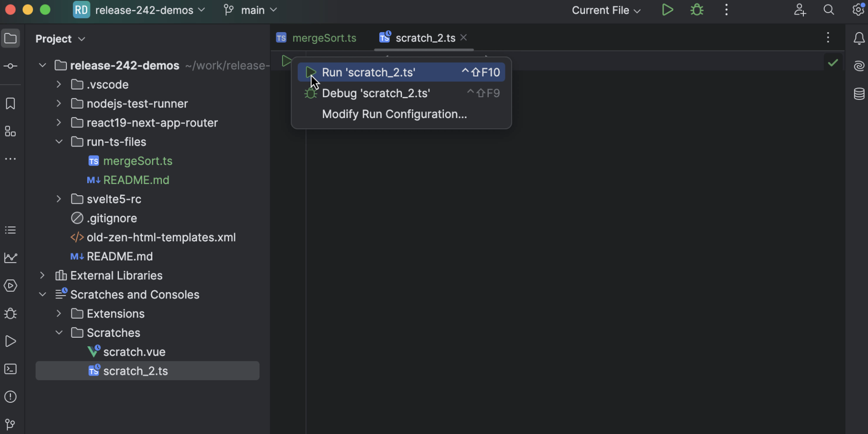Open the Project view options dropdown
Viewport: 868px width, 434px height.
tap(60, 39)
